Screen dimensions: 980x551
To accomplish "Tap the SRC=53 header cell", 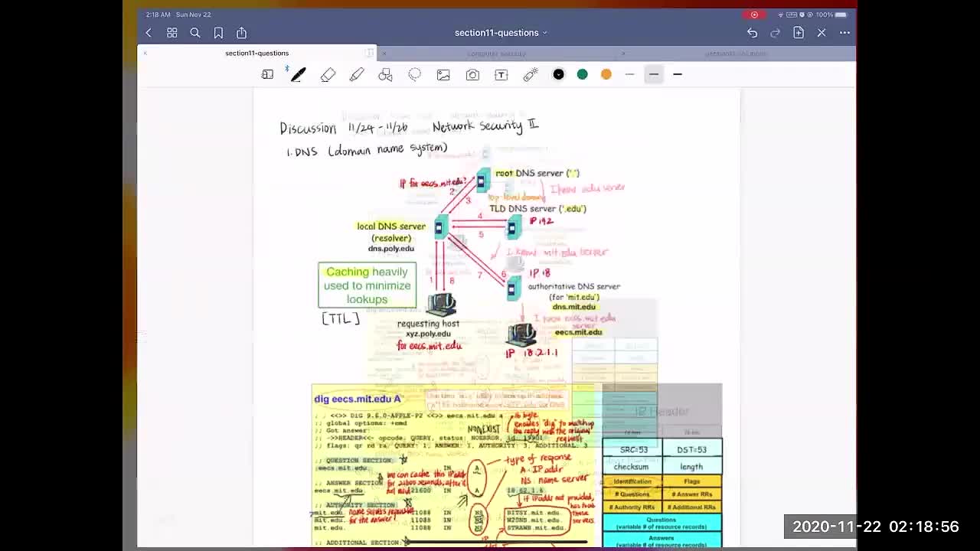I will click(x=632, y=450).
